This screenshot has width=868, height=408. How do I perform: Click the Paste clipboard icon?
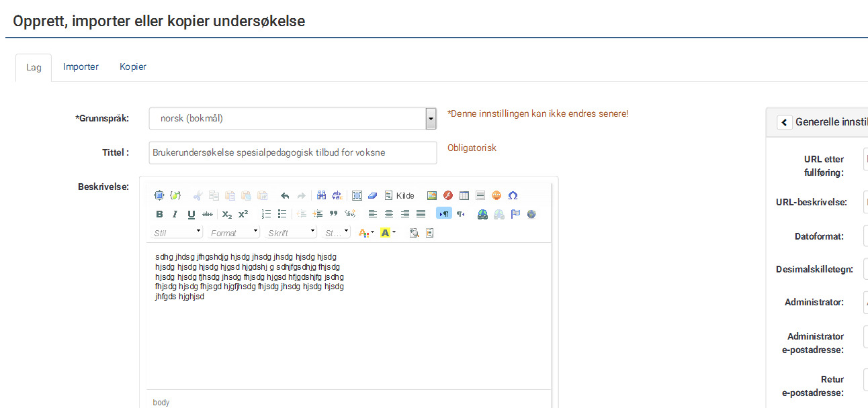pyautogui.click(x=230, y=196)
